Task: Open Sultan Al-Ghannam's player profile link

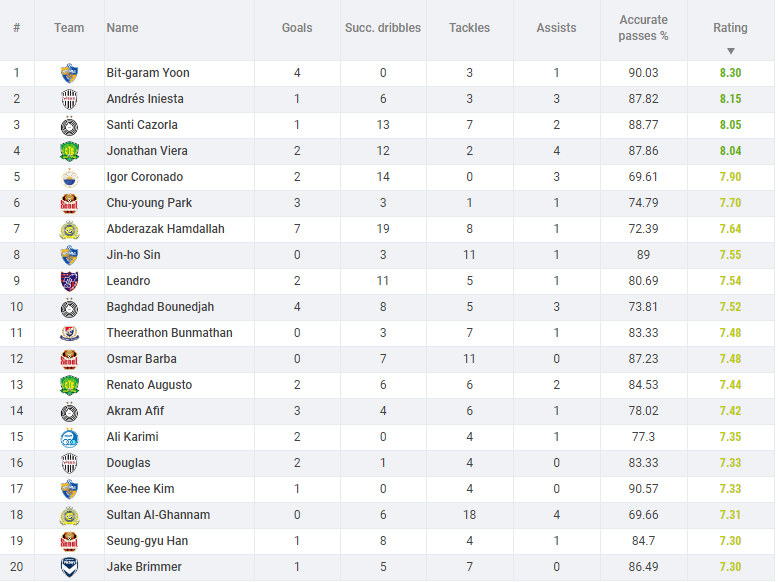Action: 158,515
